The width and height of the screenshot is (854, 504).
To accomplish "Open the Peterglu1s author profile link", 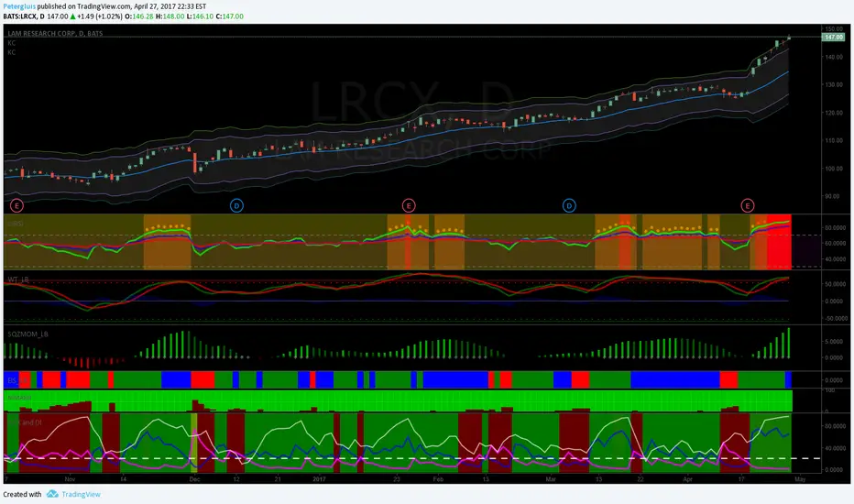I will coord(19,6).
